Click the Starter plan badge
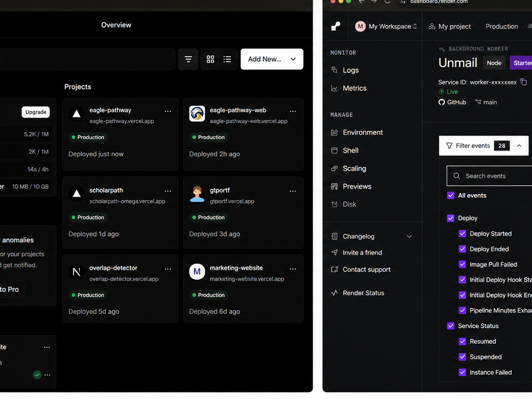 coord(521,63)
